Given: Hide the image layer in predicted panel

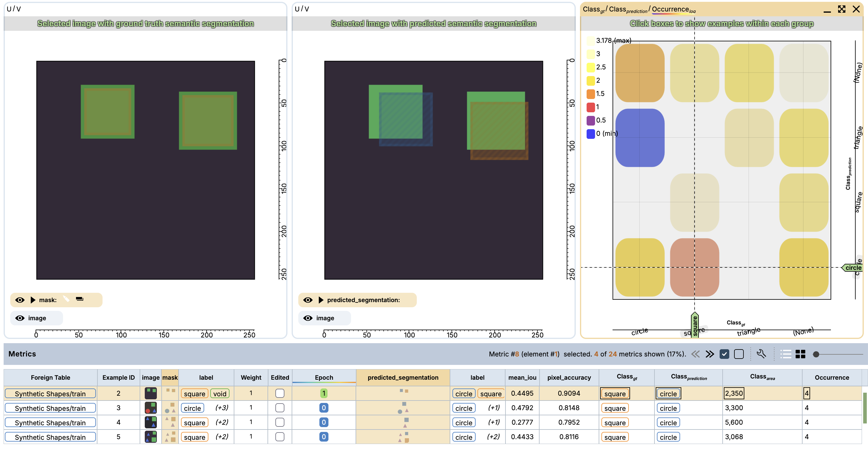Looking at the screenshot, I should coord(308,318).
